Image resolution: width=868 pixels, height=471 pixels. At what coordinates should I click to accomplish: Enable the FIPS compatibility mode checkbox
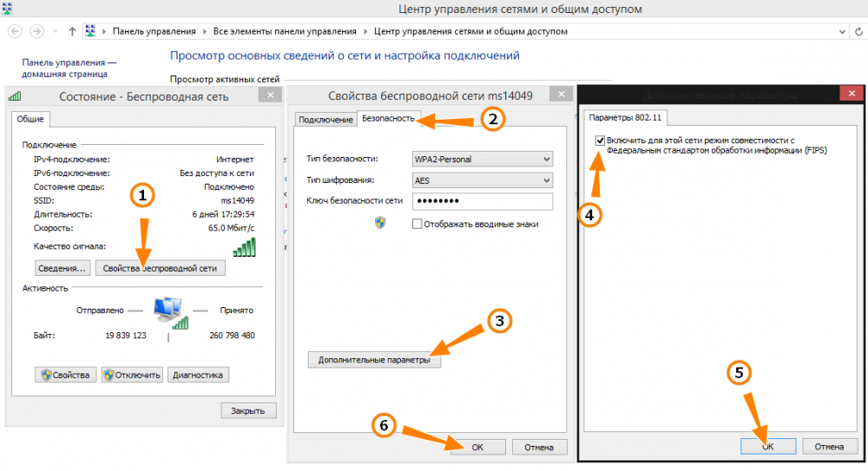[x=600, y=141]
